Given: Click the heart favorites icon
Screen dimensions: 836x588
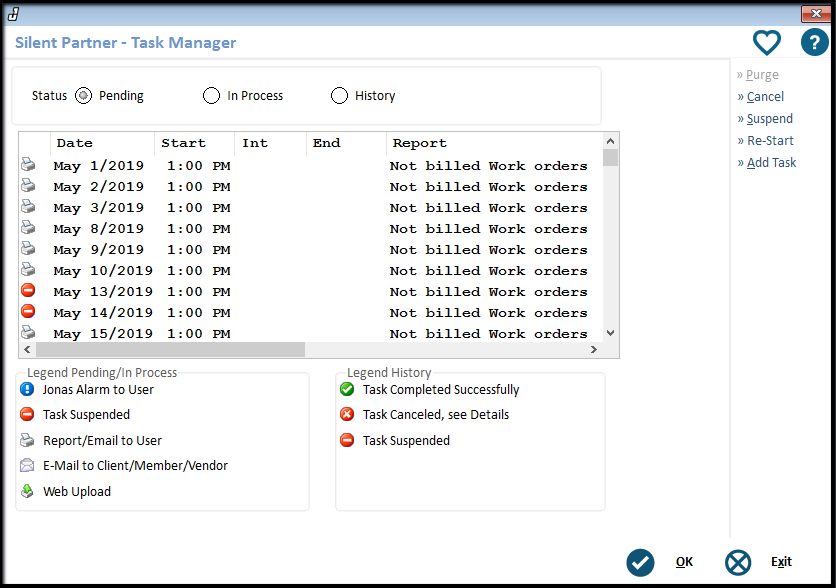Looking at the screenshot, I should click(x=767, y=42).
